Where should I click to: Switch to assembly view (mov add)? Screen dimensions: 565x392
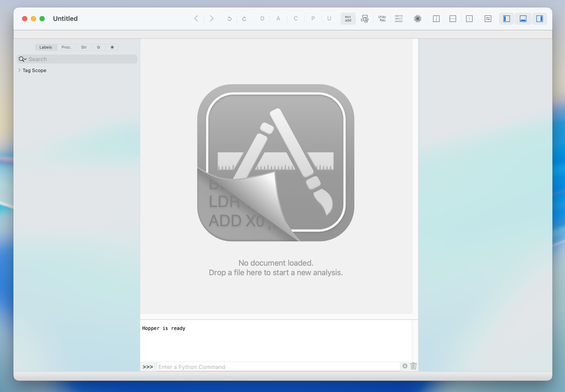(348, 19)
